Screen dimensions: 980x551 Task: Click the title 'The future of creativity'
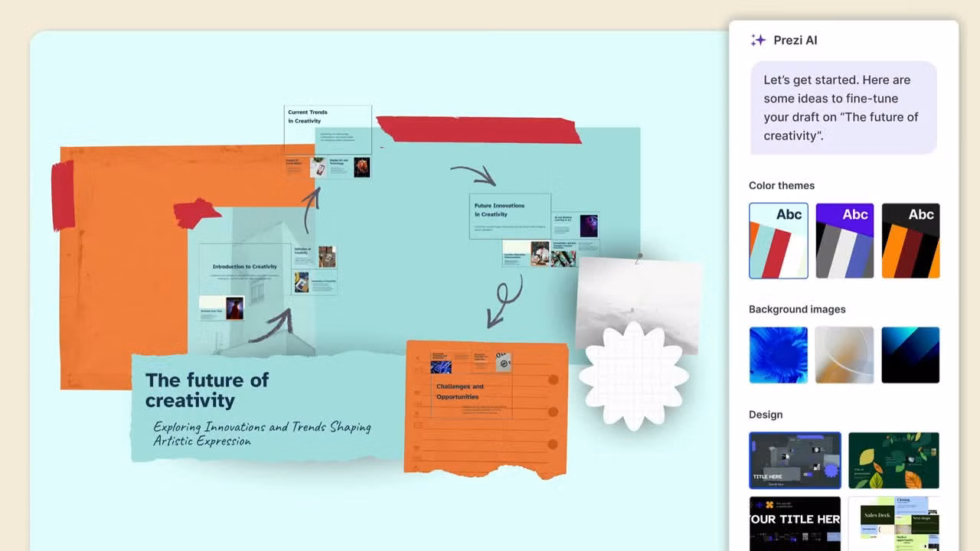[x=207, y=390]
